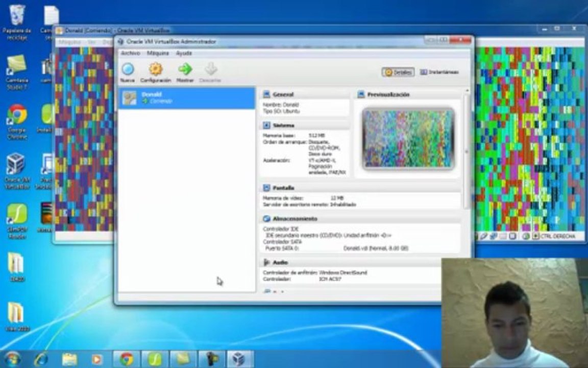Open the Máquina menu
This screenshot has height=368, width=588.
pos(158,53)
